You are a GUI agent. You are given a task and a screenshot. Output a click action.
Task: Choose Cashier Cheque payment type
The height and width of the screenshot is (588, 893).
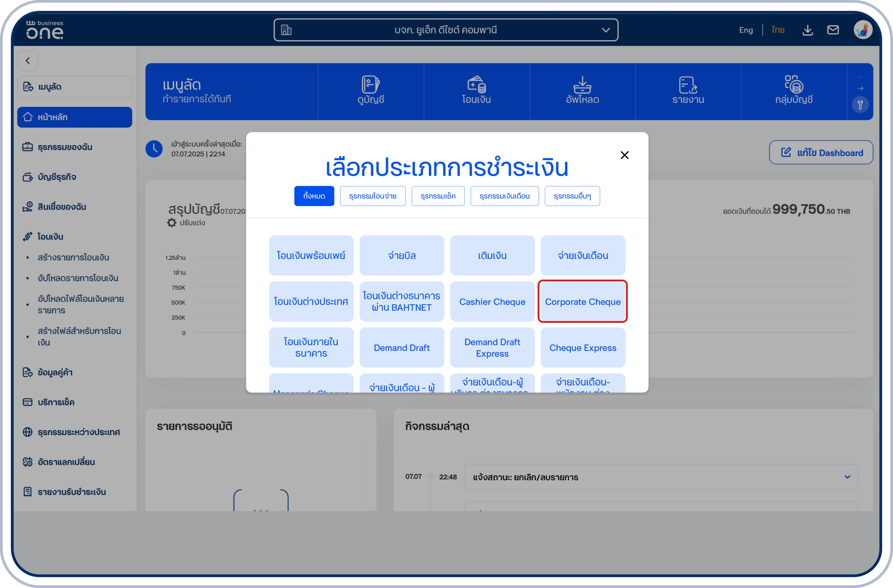[x=493, y=302]
